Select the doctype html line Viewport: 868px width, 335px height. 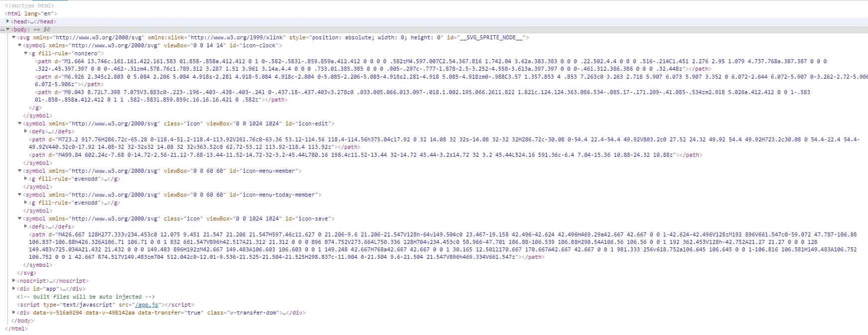[x=29, y=5]
